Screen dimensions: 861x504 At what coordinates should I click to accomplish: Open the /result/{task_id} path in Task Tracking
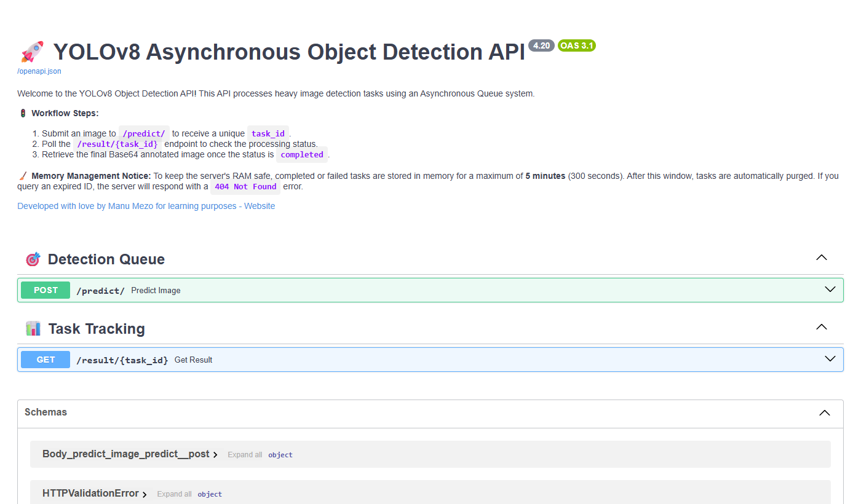[x=122, y=360]
